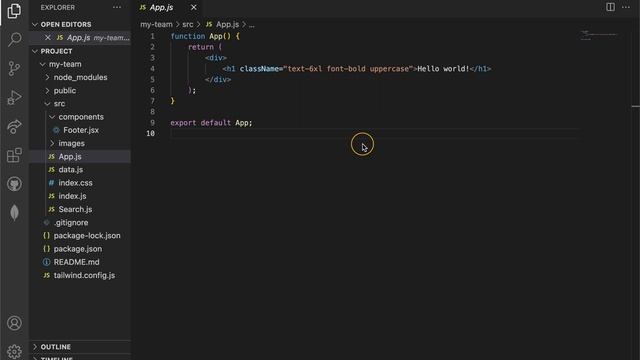Open the Explorer view in activity bar
This screenshot has height=360, width=640.
(x=14, y=11)
